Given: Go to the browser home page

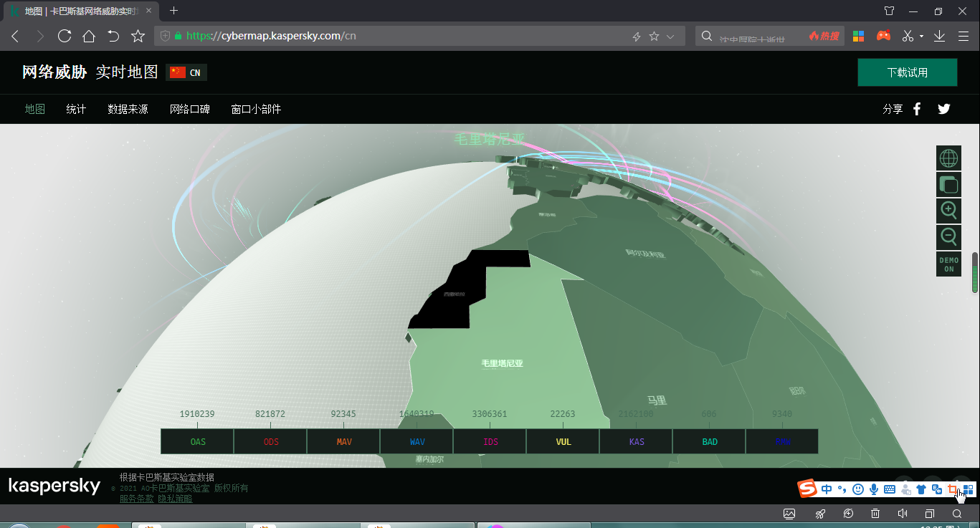Looking at the screenshot, I should pos(89,36).
